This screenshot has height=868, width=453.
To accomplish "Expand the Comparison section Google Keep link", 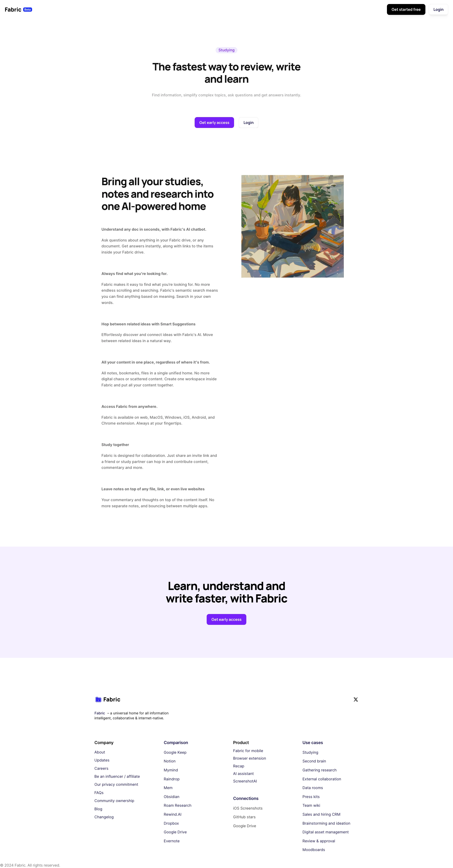I will coord(174,752).
